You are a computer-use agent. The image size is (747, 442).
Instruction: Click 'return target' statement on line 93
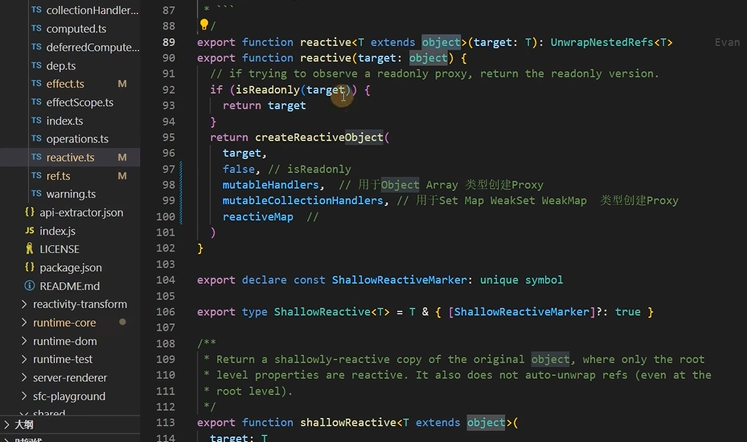(x=264, y=106)
